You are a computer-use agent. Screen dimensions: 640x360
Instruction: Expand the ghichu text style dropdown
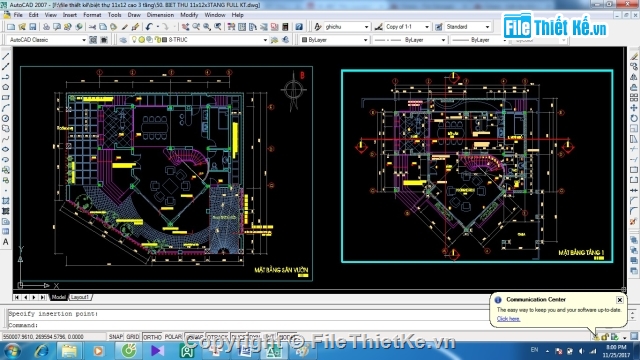coord(366,27)
